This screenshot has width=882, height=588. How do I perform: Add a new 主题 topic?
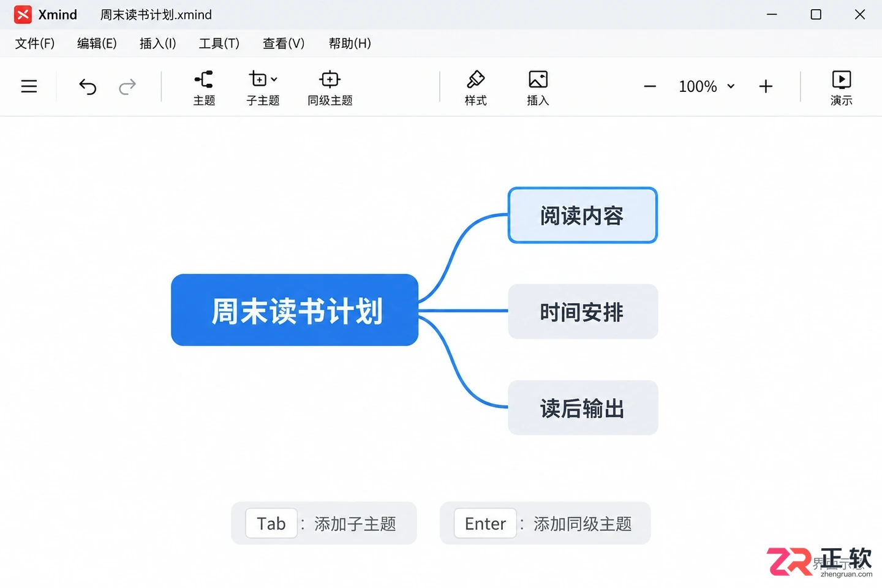[204, 88]
